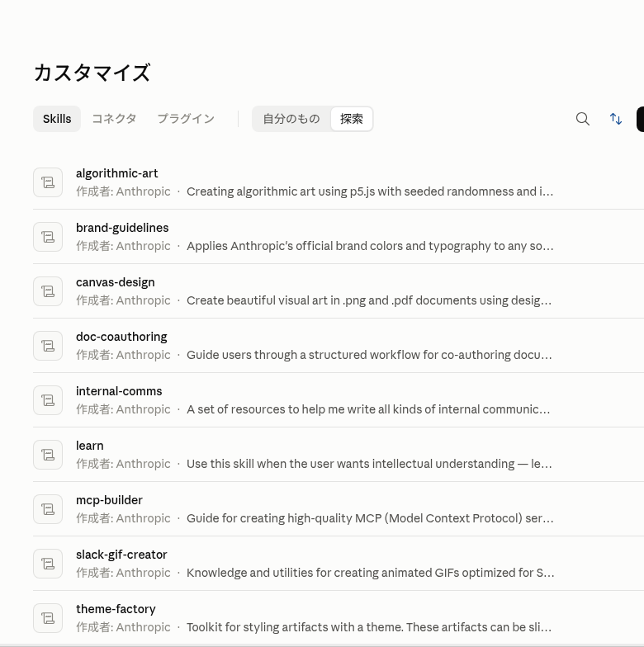
Task: Open the algorithmic-art skill title
Action: 117,173
